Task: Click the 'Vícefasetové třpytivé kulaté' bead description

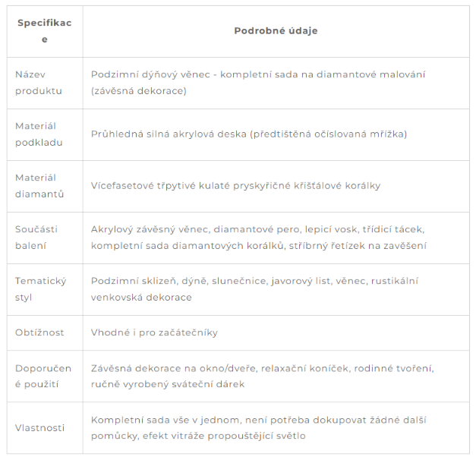Action: pyautogui.click(x=161, y=186)
